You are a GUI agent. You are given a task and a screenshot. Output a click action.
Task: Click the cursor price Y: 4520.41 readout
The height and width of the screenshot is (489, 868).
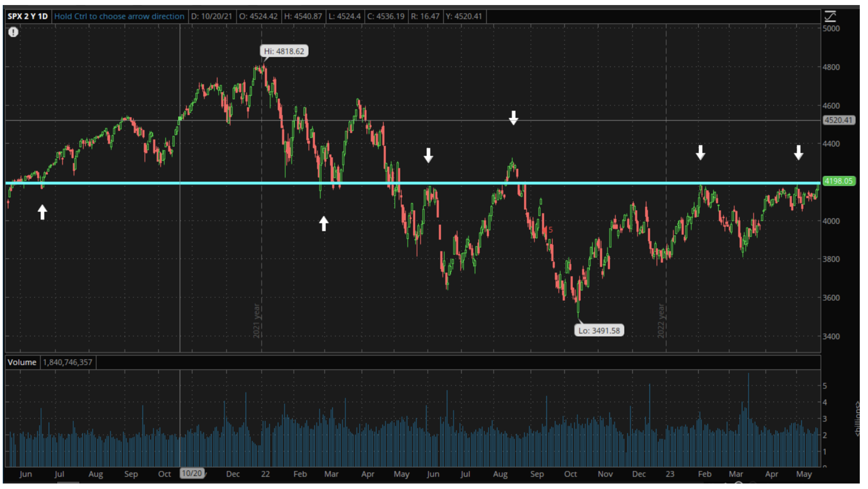[x=464, y=16]
